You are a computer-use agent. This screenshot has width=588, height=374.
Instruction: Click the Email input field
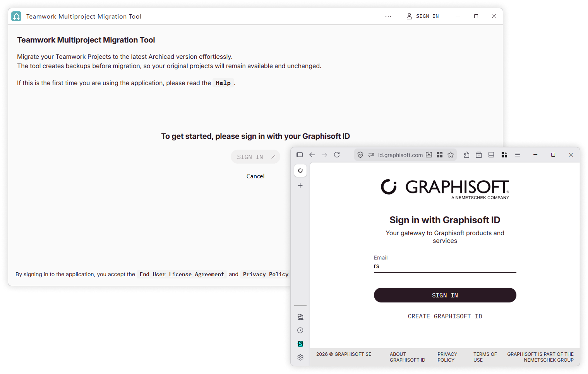[445, 266]
